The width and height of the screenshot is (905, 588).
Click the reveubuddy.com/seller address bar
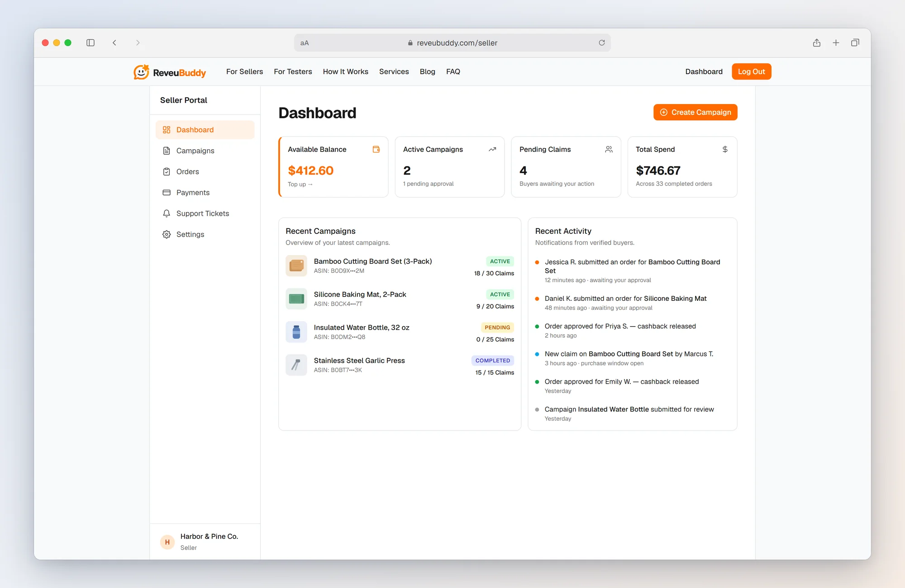452,43
